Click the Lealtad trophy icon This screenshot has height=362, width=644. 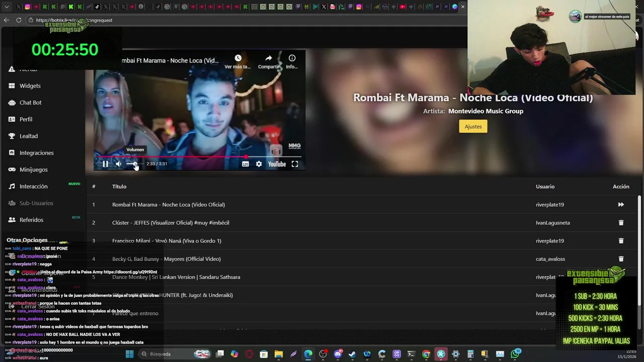[12, 136]
